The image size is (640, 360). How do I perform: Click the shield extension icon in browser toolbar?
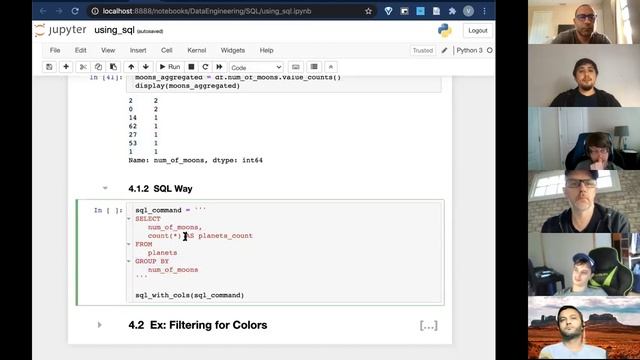tap(388, 11)
